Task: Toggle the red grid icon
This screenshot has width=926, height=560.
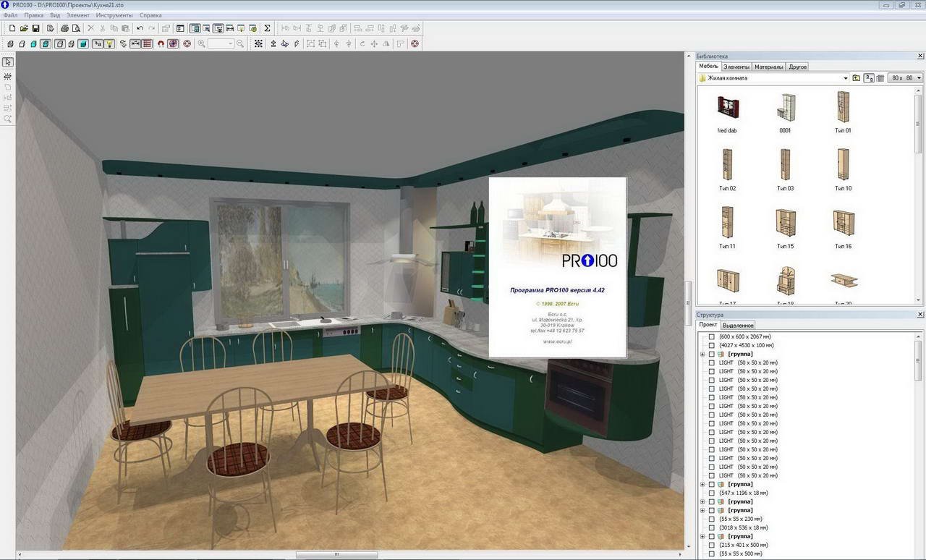Action: click(147, 43)
